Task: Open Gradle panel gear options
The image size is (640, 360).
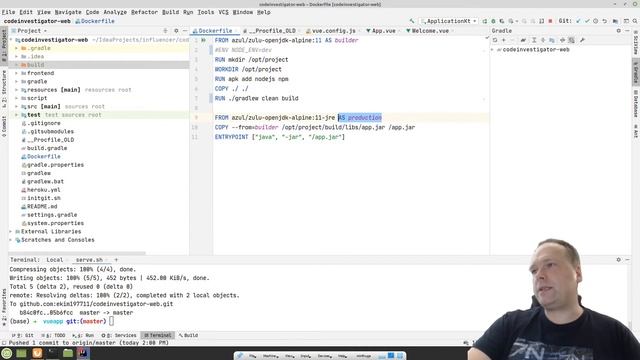Action: point(618,31)
